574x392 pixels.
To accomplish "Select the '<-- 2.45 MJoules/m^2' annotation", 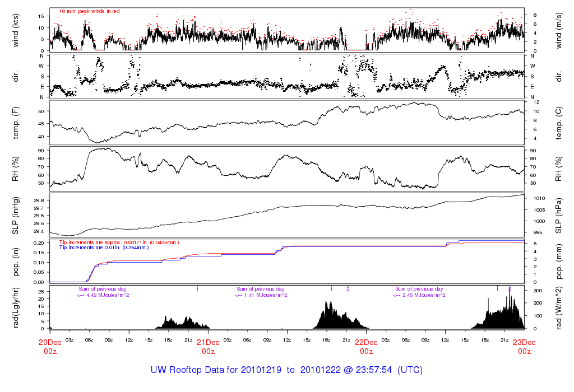I will click(x=419, y=295).
